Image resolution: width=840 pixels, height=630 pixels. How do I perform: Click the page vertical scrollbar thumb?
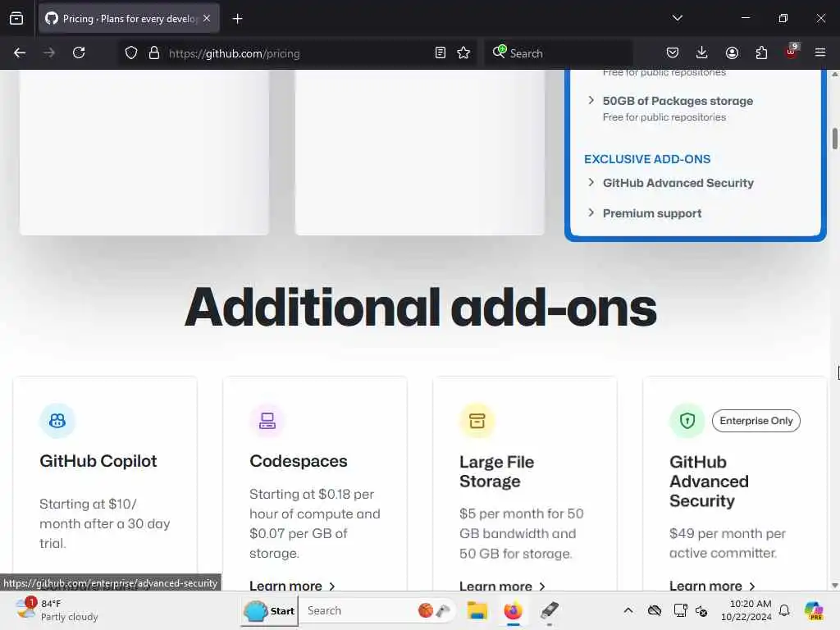pos(834,138)
